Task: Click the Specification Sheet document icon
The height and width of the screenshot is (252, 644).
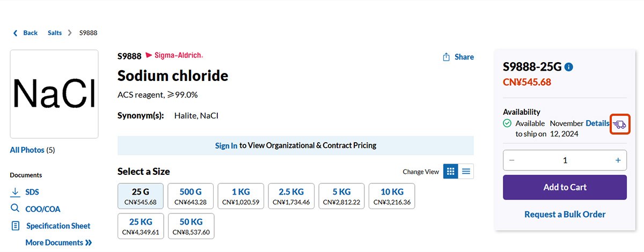Action: 15,226
